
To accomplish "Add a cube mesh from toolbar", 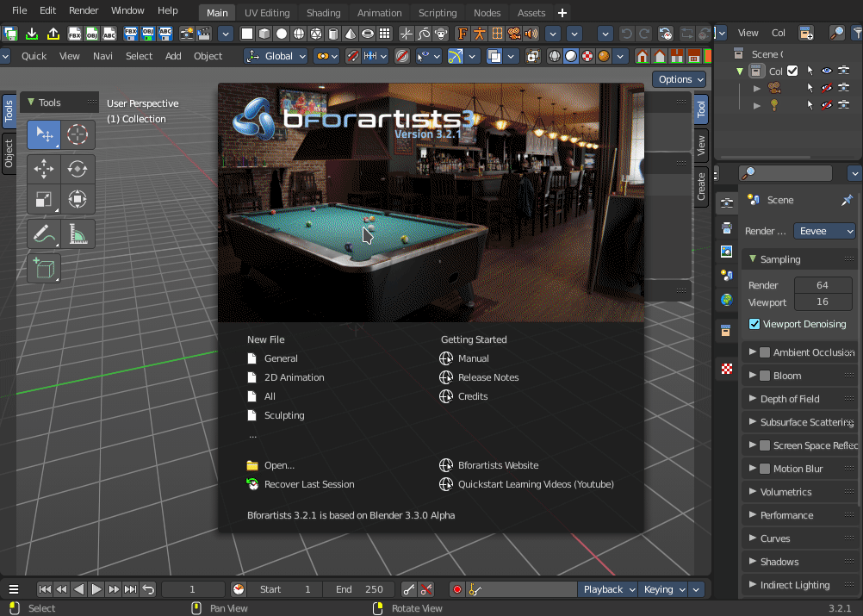I will click(264, 34).
